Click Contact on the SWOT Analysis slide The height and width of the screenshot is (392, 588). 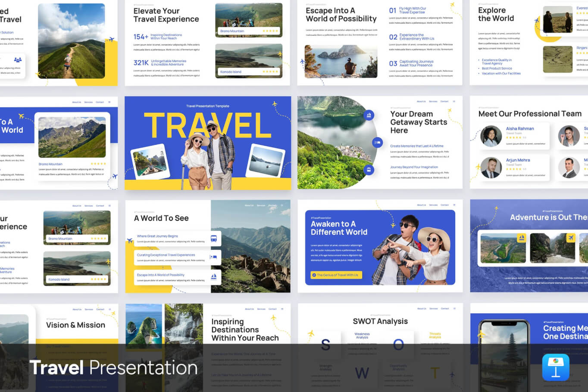[x=445, y=308]
